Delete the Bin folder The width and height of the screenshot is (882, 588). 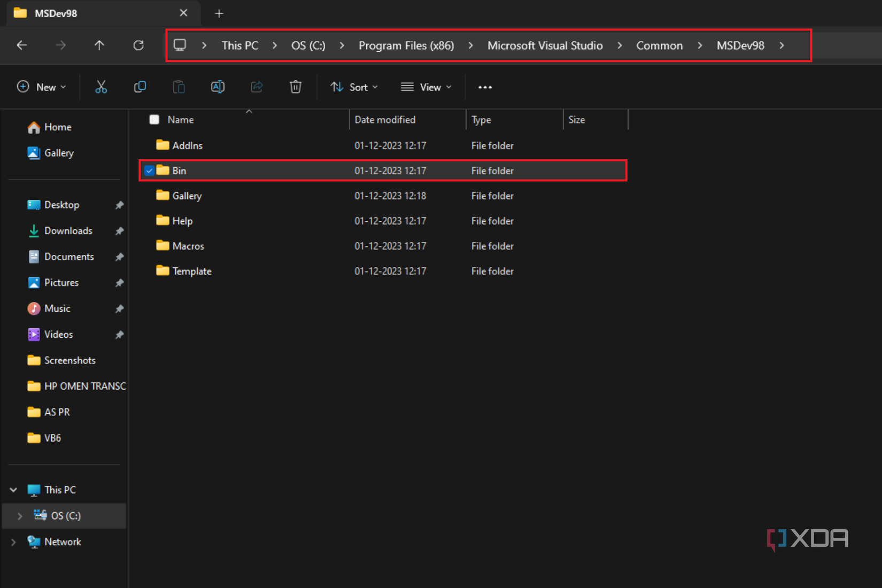click(295, 87)
